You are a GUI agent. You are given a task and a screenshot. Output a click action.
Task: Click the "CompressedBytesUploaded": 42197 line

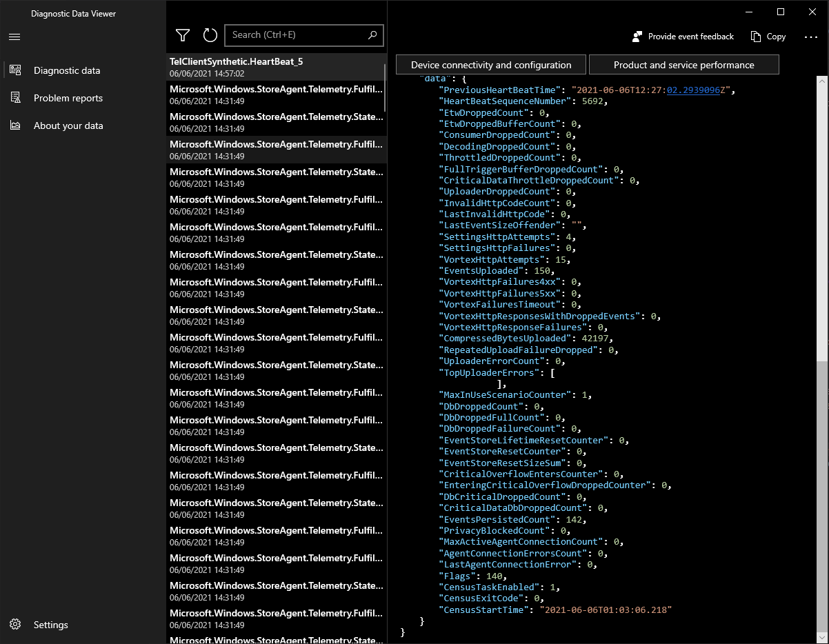526,339
